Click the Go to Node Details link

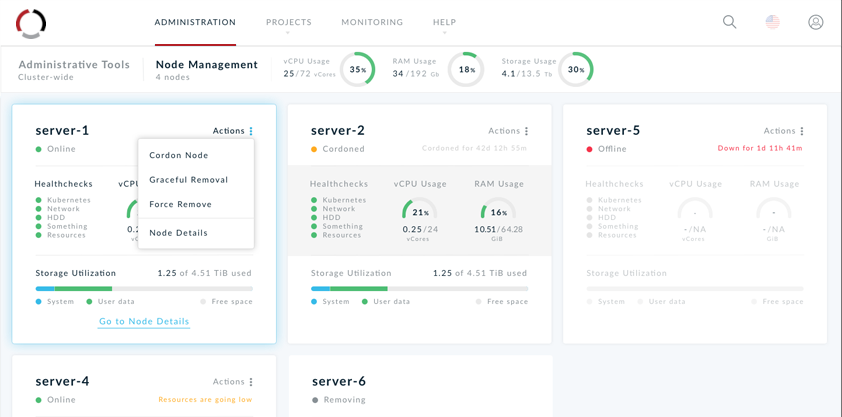click(144, 321)
